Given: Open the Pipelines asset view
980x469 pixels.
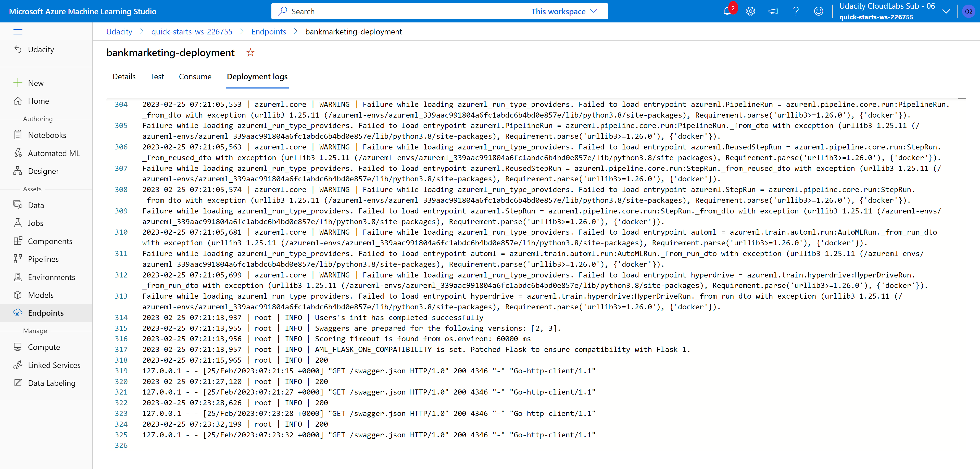Looking at the screenshot, I should click(x=43, y=259).
